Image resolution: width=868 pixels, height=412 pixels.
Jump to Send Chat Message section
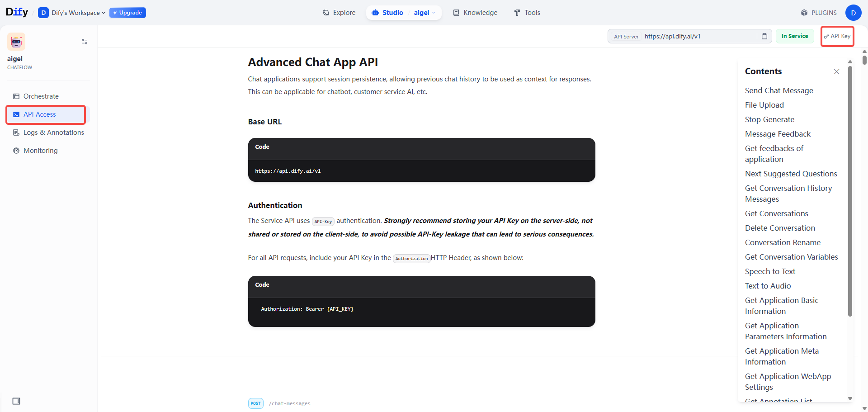pyautogui.click(x=779, y=90)
